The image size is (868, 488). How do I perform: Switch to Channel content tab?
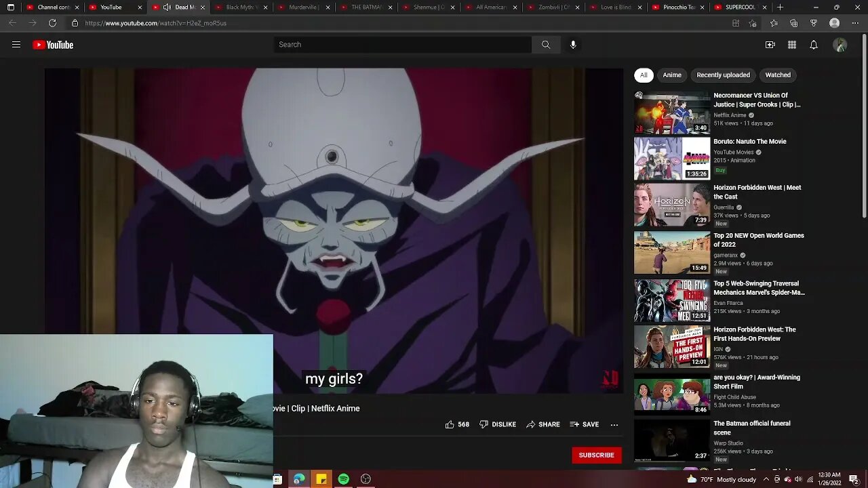pyautogui.click(x=53, y=7)
